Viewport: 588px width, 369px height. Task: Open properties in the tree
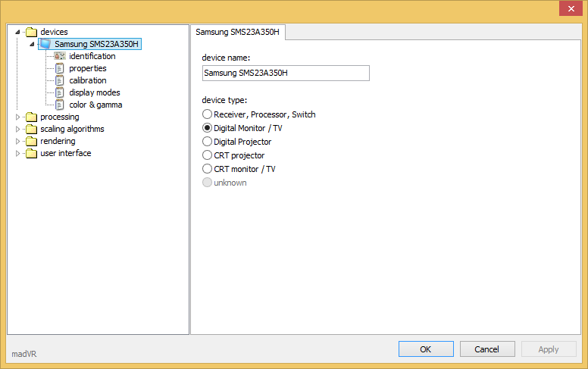tap(88, 68)
